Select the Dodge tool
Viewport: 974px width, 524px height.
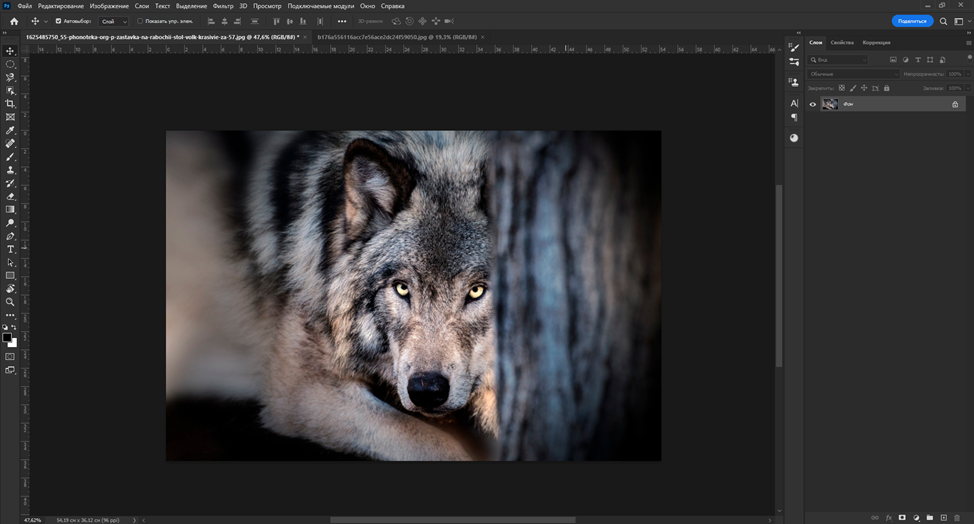[x=10, y=223]
